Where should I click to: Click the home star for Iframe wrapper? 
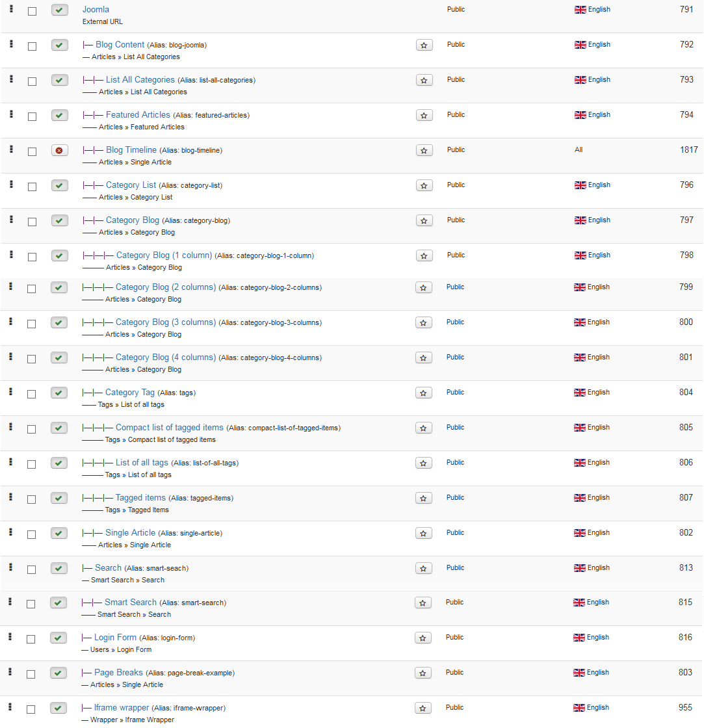click(x=423, y=708)
